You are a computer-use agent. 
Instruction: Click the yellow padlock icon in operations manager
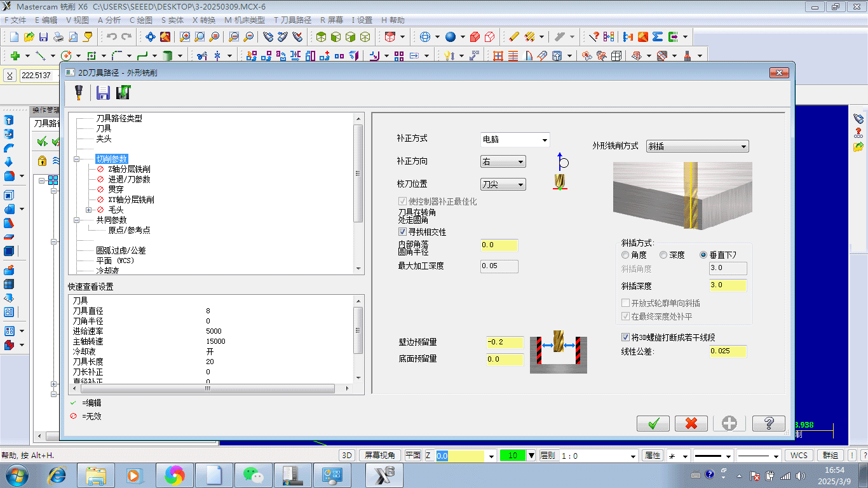43,160
